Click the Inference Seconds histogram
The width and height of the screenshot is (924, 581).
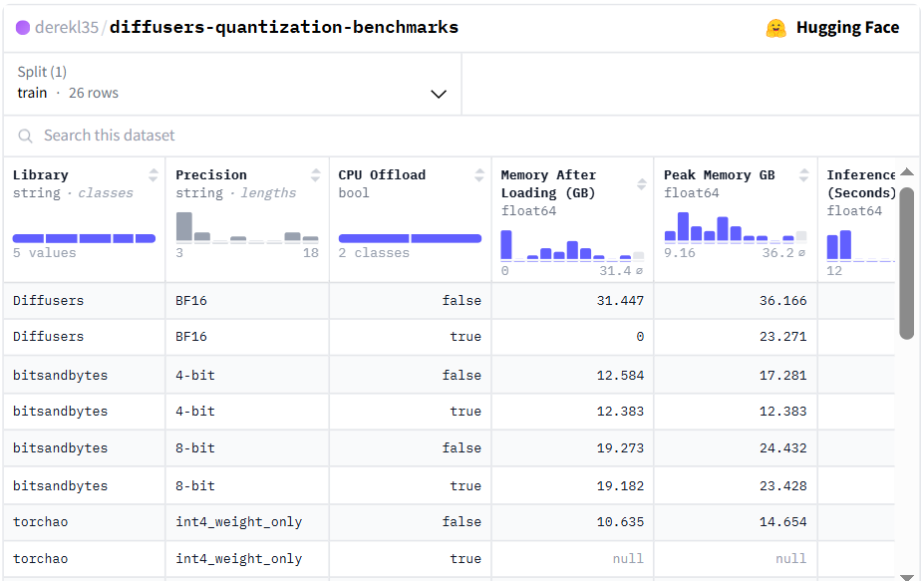861,245
